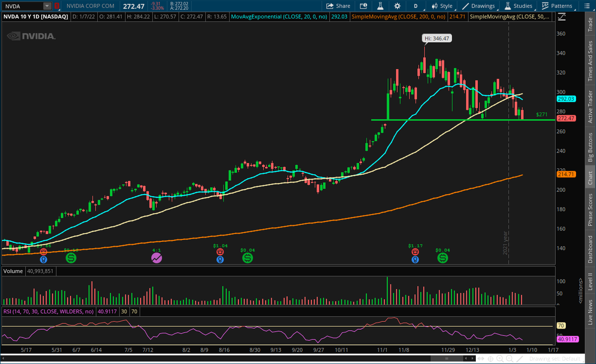Open chart settings gear icon
The height and width of the screenshot is (364, 596).
[397, 6]
